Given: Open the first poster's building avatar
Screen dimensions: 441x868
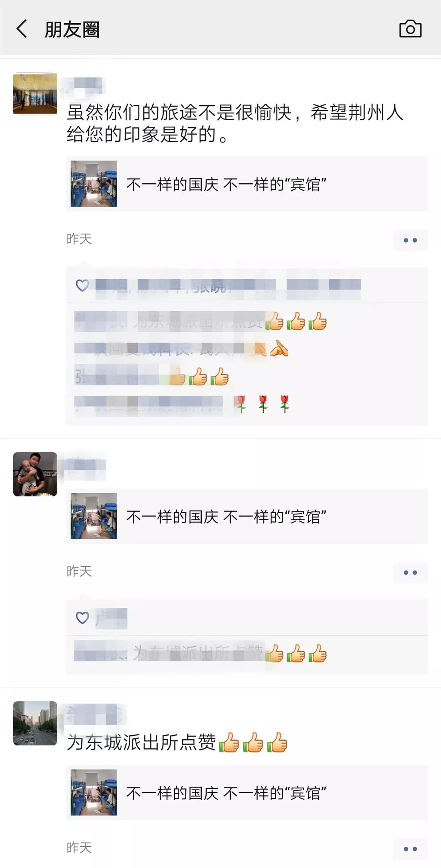Looking at the screenshot, I should (35, 94).
